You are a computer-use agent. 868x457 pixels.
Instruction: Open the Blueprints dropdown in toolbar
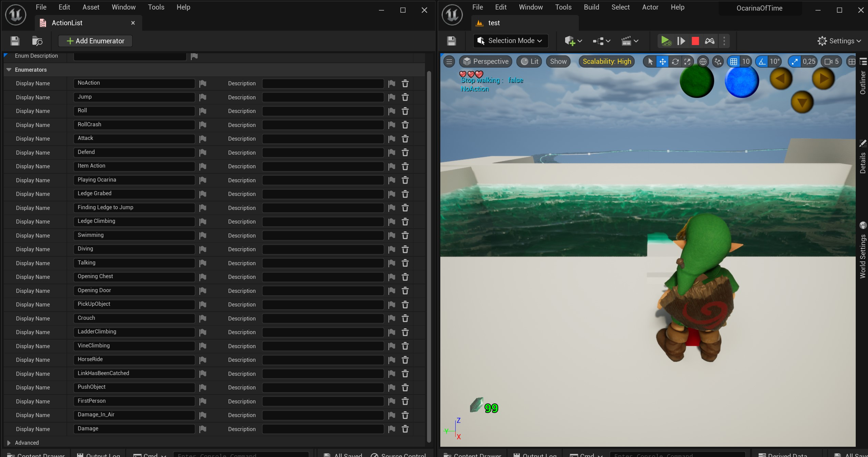click(602, 41)
